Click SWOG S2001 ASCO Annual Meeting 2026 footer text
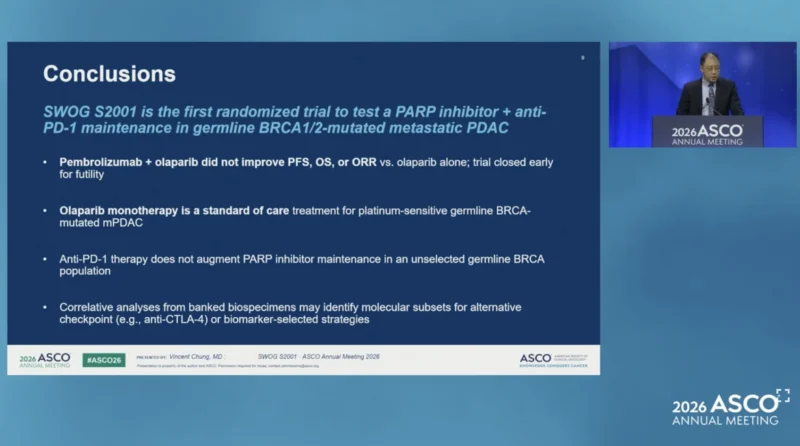800x446 pixels. point(319,357)
